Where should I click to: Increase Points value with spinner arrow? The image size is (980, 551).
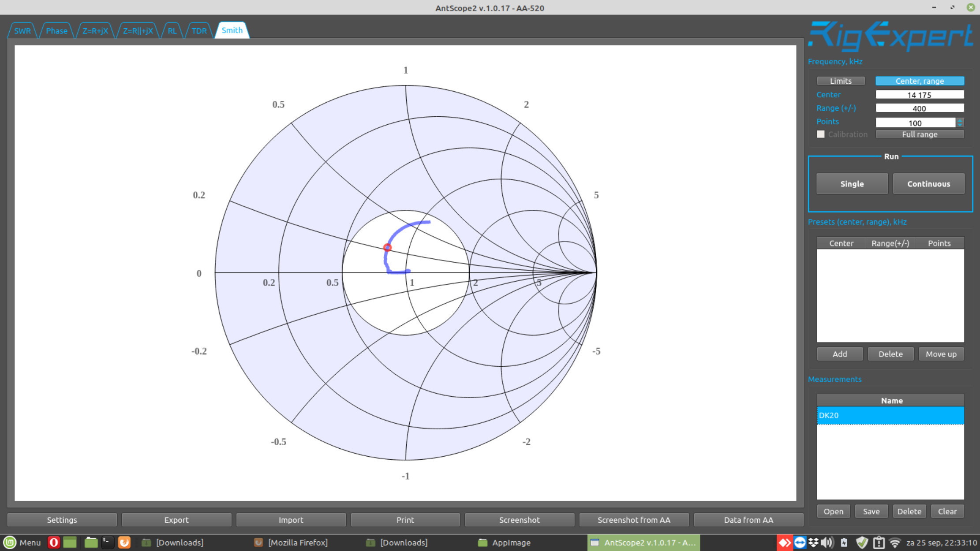[x=960, y=120]
